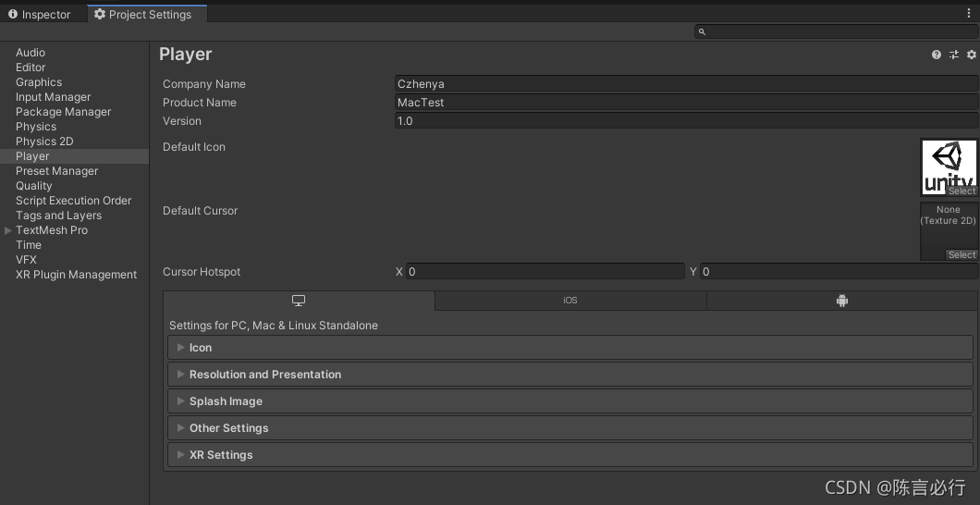
Task: Switch to Android platform settings tab
Action: pos(841,301)
